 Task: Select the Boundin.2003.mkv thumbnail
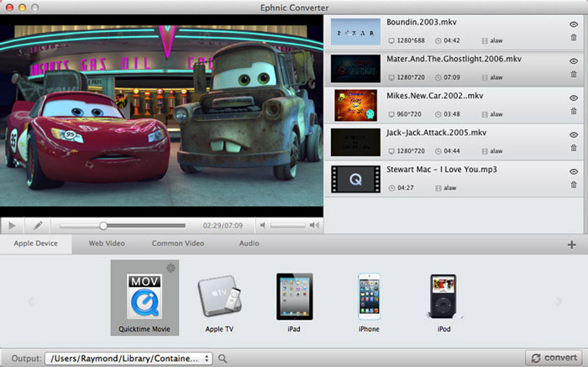coord(355,32)
